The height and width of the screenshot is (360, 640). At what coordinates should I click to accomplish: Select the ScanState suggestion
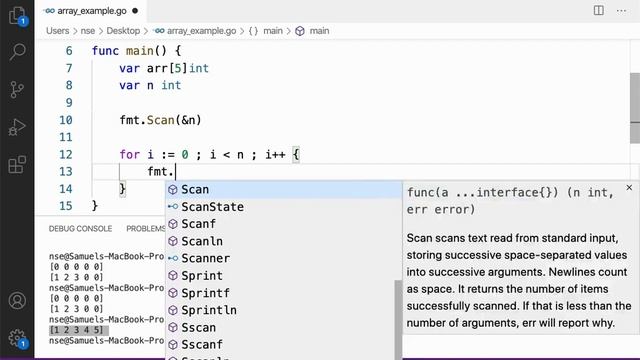pos(284,207)
